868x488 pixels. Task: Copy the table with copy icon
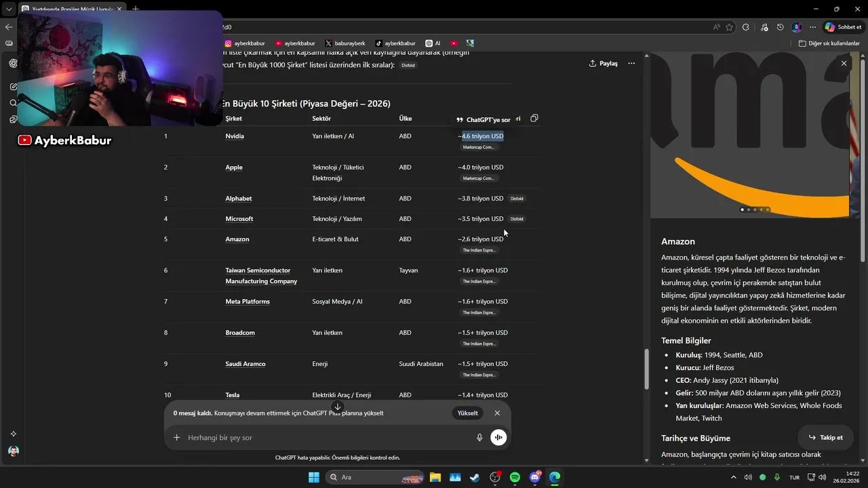534,118
